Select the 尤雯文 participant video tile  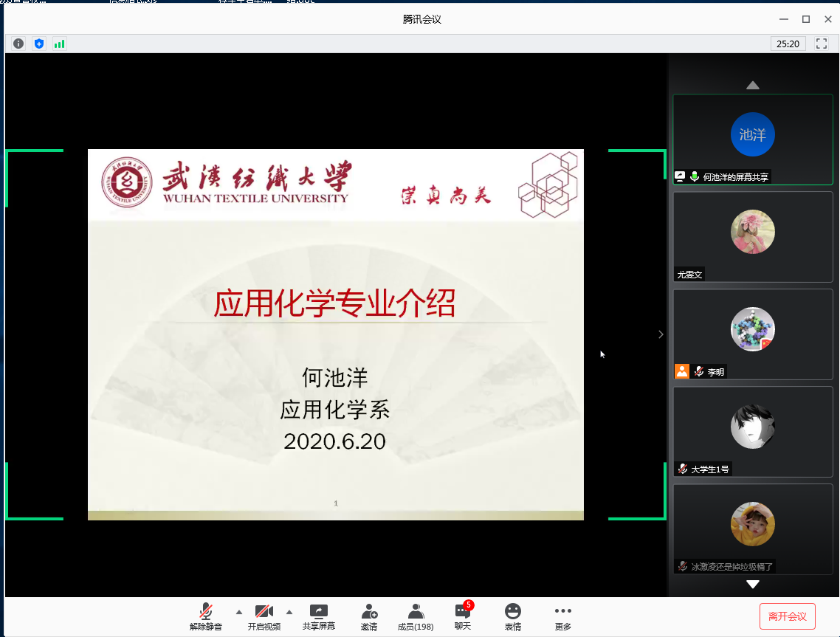[x=752, y=236]
